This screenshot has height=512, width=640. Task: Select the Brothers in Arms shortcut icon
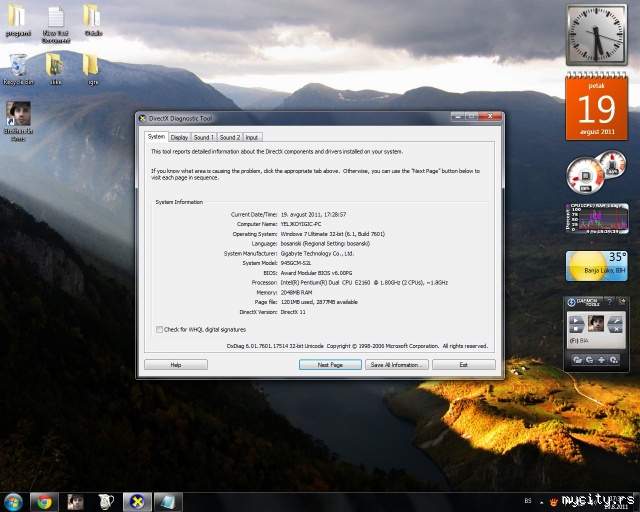18,121
